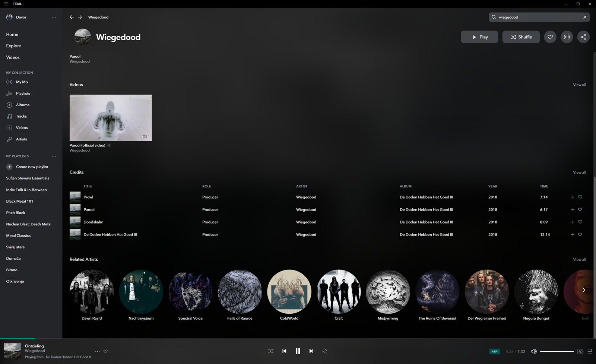Open Wiegedood artist link in player
The height and width of the screenshot is (364, 596).
[35, 351]
